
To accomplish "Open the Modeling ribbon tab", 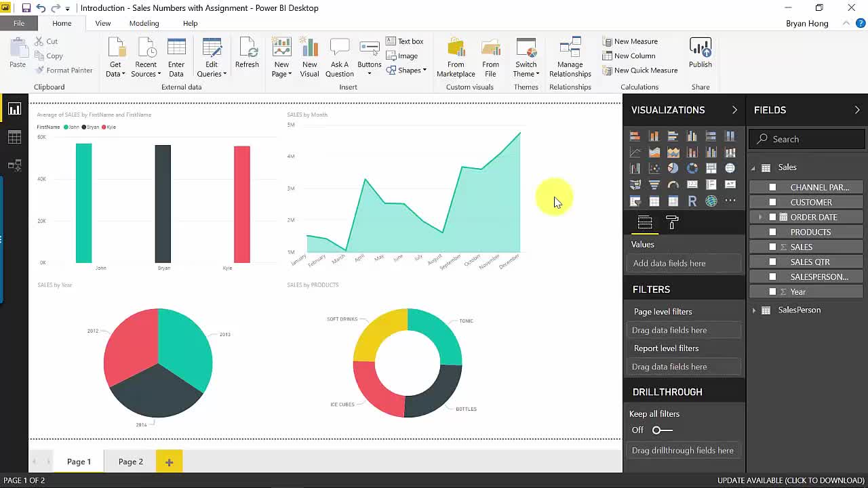I will click(x=144, y=23).
